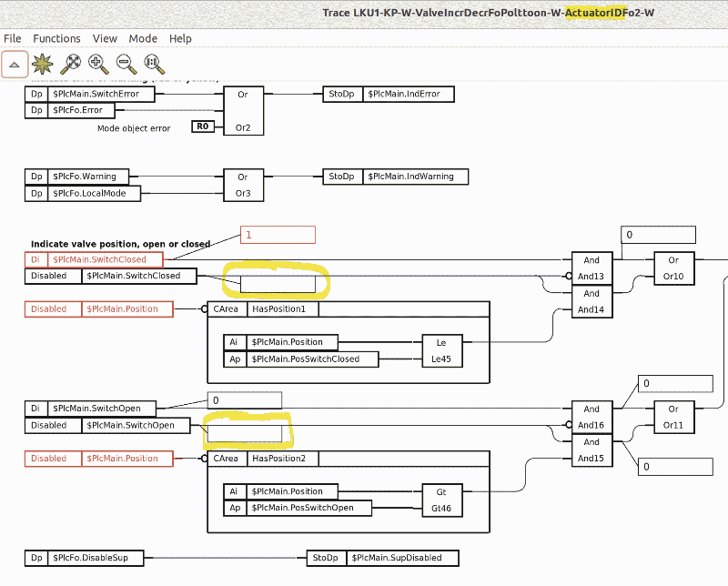The width and height of the screenshot is (728, 586).
Task: Click the trace value box below And15
Action: point(675,467)
